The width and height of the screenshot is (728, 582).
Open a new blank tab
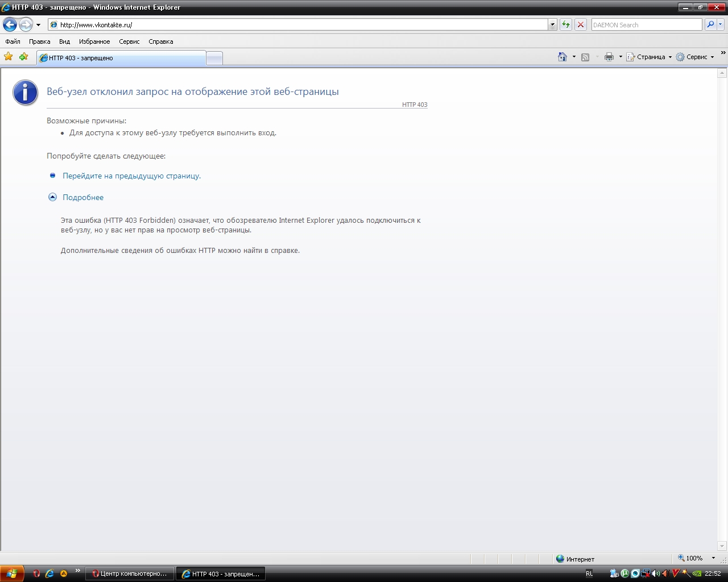coord(214,58)
